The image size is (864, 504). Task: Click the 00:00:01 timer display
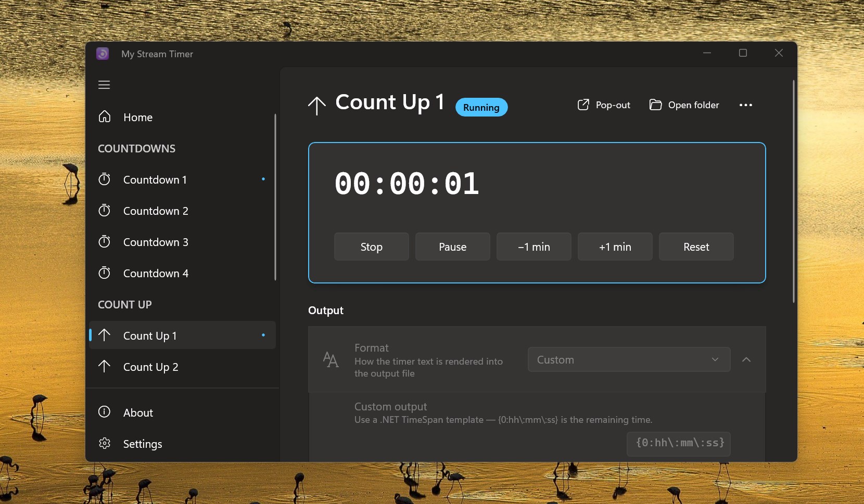point(407,184)
